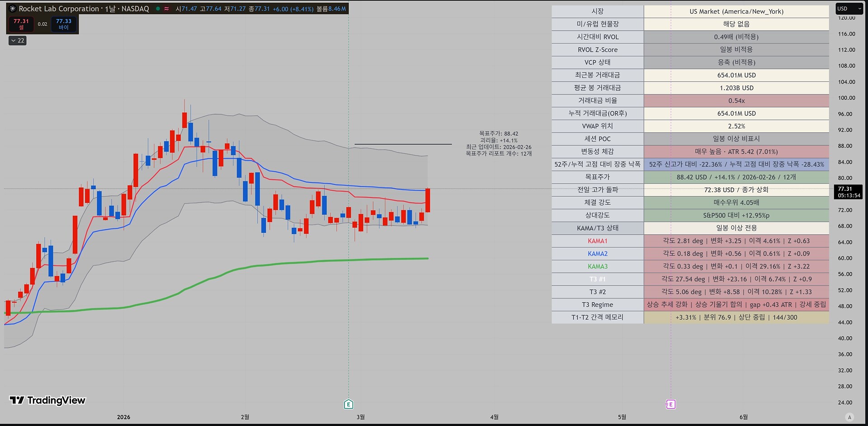Click the red KAMA1 row label
The height and width of the screenshot is (426, 868).
(598, 241)
